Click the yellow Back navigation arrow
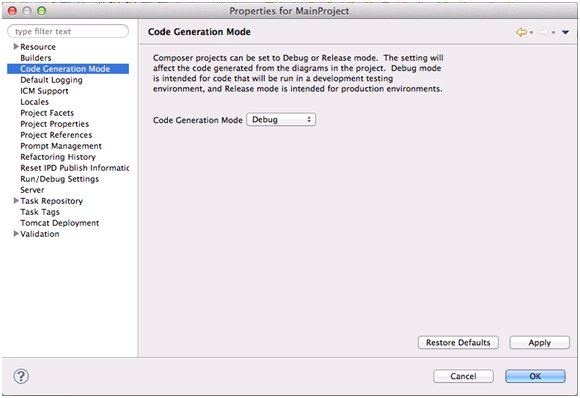 click(x=521, y=32)
